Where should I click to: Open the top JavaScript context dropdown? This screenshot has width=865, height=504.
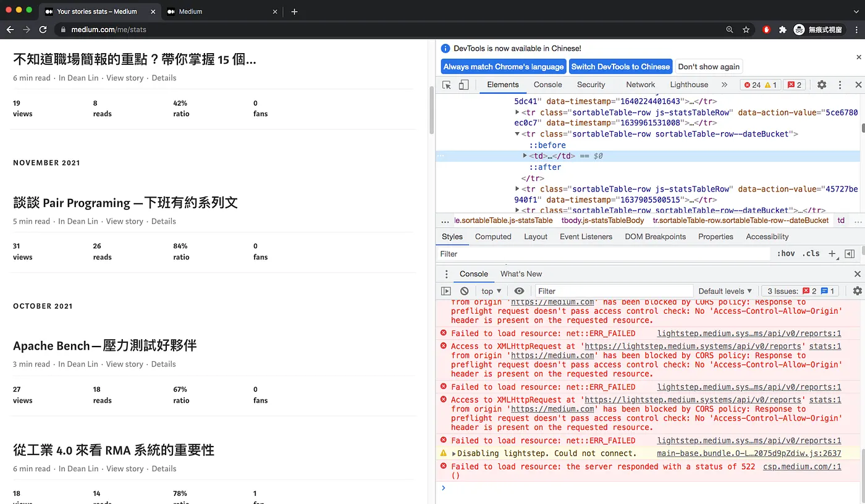(x=492, y=291)
